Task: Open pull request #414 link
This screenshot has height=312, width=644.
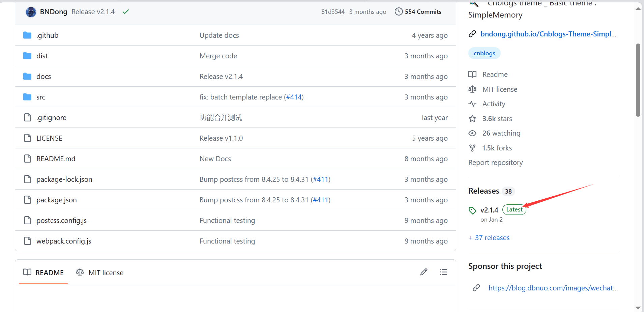Action: coord(294,97)
